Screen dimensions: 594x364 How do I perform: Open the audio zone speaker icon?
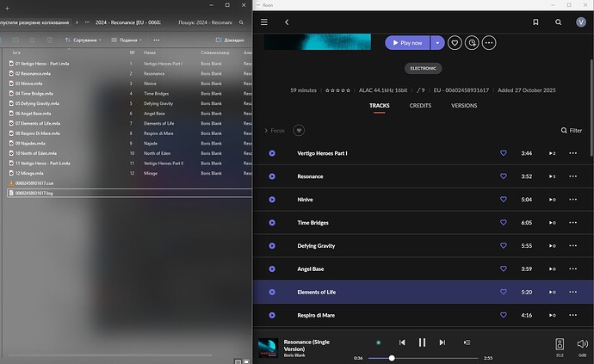point(560,344)
